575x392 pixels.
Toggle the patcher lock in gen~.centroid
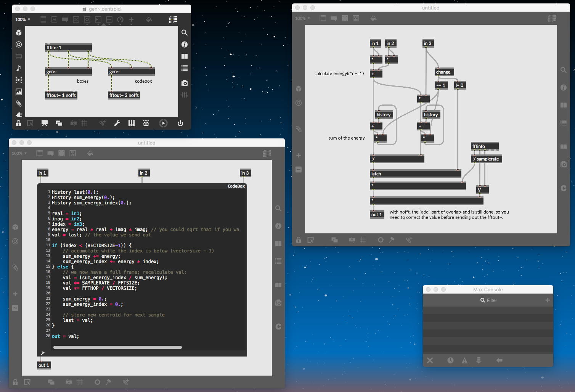(18, 123)
